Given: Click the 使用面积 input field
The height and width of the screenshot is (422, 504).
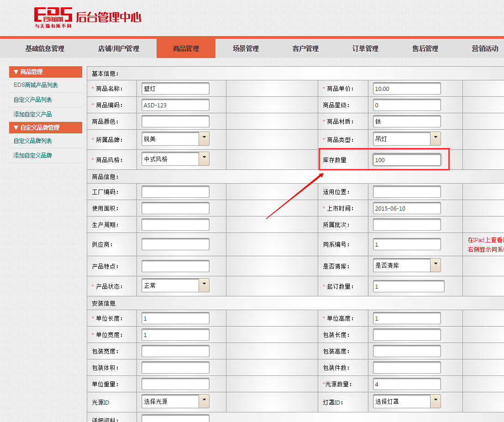Looking at the screenshot, I should click(175, 208).
